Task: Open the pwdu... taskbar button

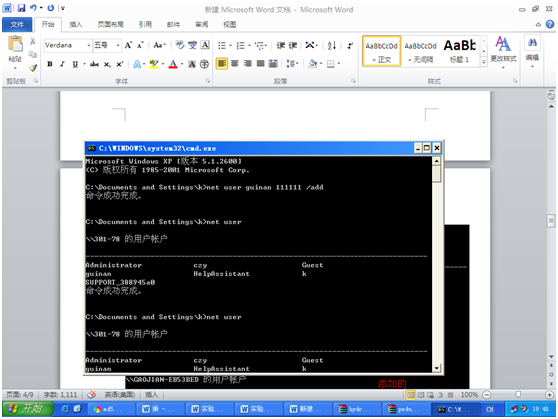Action: [405, 409]
